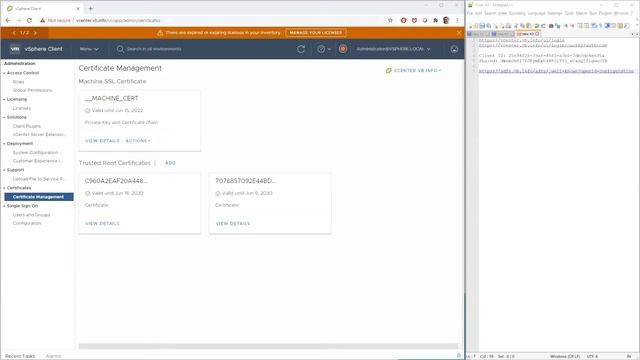Open the smiley feedback icon
640x360 pixels.
(454, 49)
